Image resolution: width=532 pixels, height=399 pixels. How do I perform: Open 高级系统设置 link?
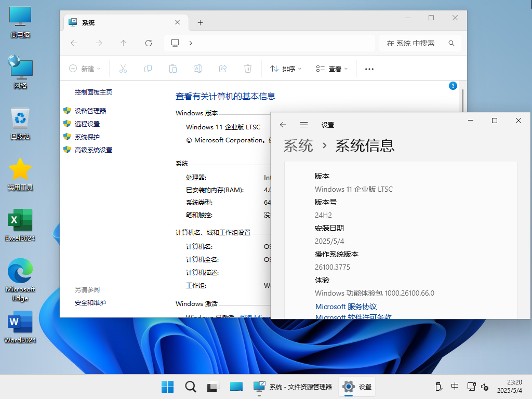tap(94, 150)
